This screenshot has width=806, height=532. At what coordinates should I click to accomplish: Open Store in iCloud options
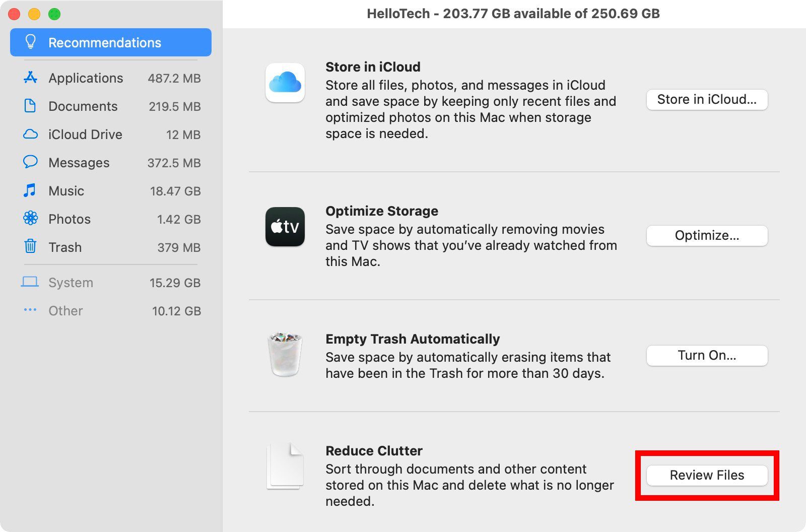tap(707, 100)
